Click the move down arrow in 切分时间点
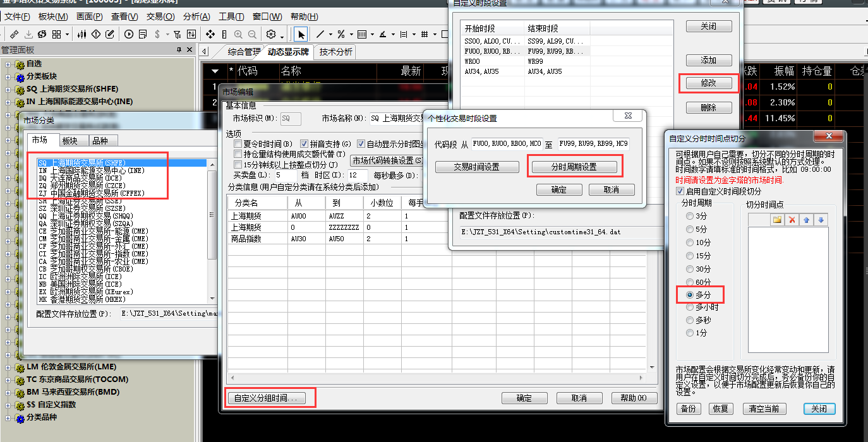Screen dimensions: 868x442 pyautogui.click(x=821, y=220)
